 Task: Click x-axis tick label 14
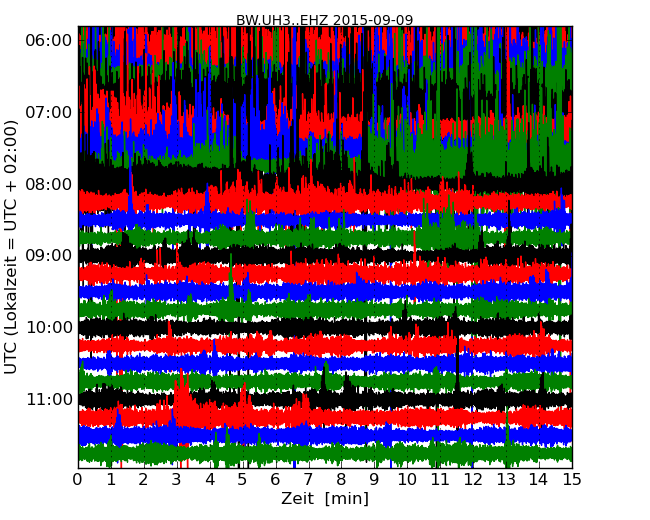click(x=539, y=480)
